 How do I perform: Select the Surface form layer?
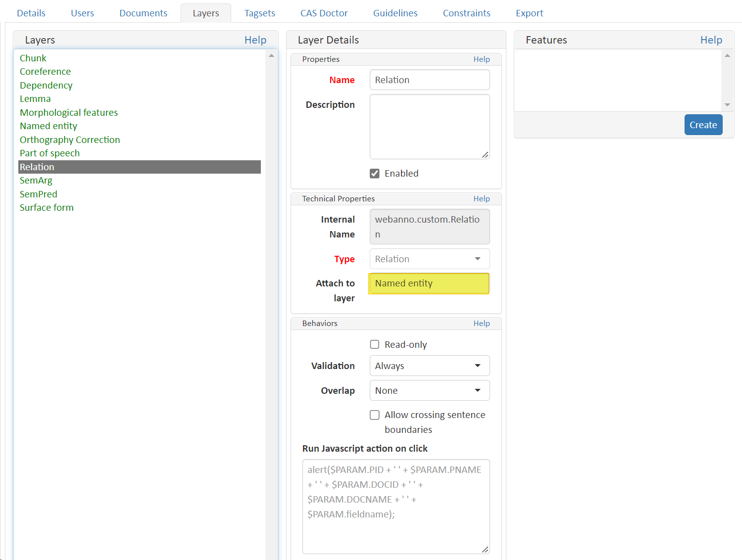point(47,207)
